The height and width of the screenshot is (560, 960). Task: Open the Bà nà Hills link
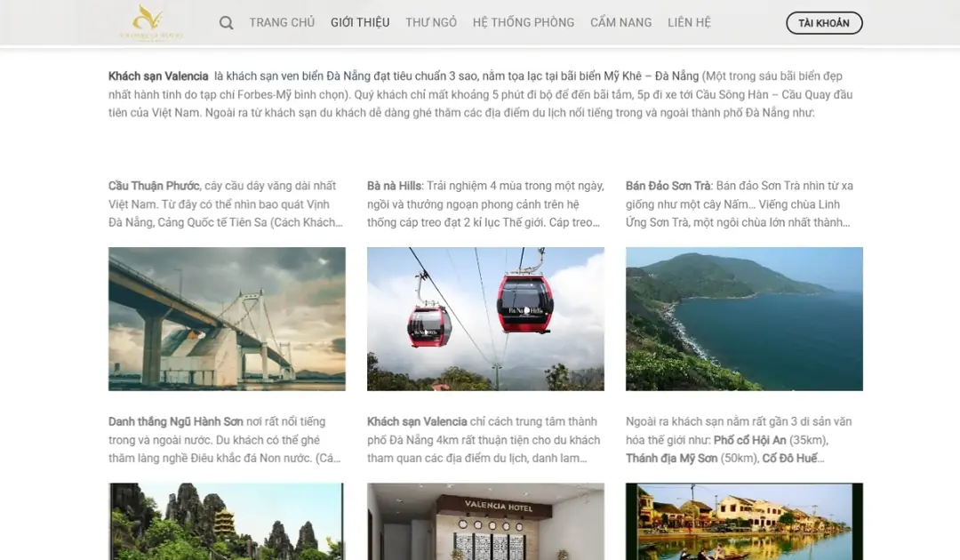point(395,185)
